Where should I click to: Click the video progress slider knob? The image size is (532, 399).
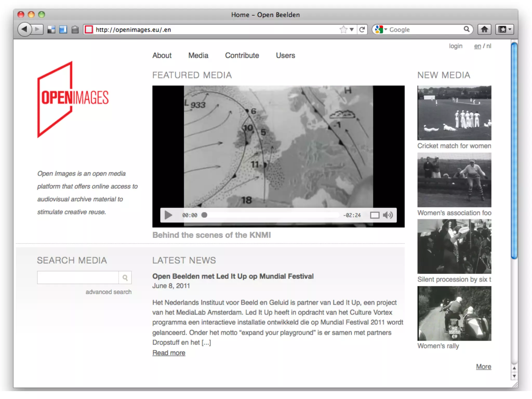[x=204, y=215]
